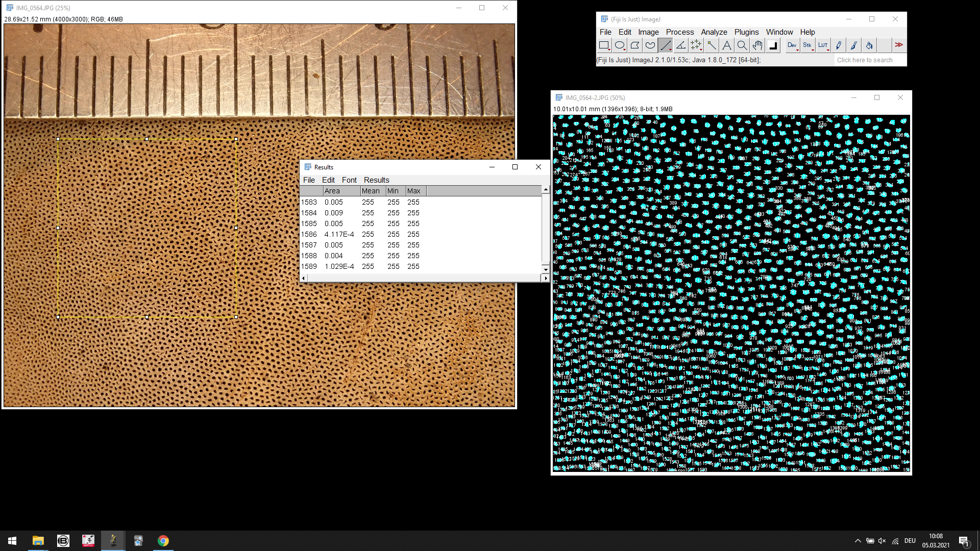Toggle the Multi-point tool

[696, 45]
